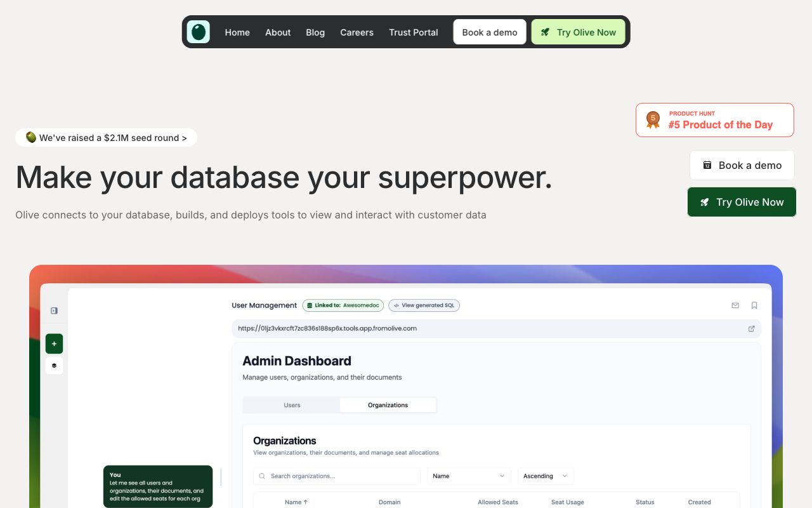Switch to the Users tab
Viewport: 812px width, 508px height.
pyautogui.click(x=292, y=404)
